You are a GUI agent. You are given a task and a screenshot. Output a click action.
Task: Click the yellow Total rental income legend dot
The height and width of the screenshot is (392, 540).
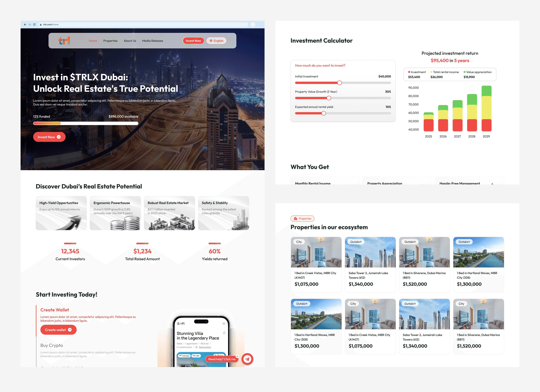pos(431,72)
